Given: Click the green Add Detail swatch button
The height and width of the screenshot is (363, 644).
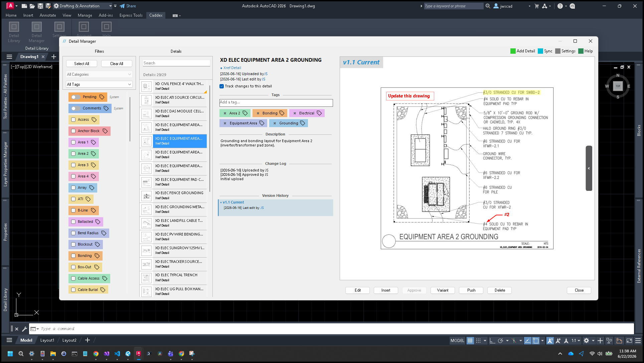Looking at the screenshot, I should [513, 51].
